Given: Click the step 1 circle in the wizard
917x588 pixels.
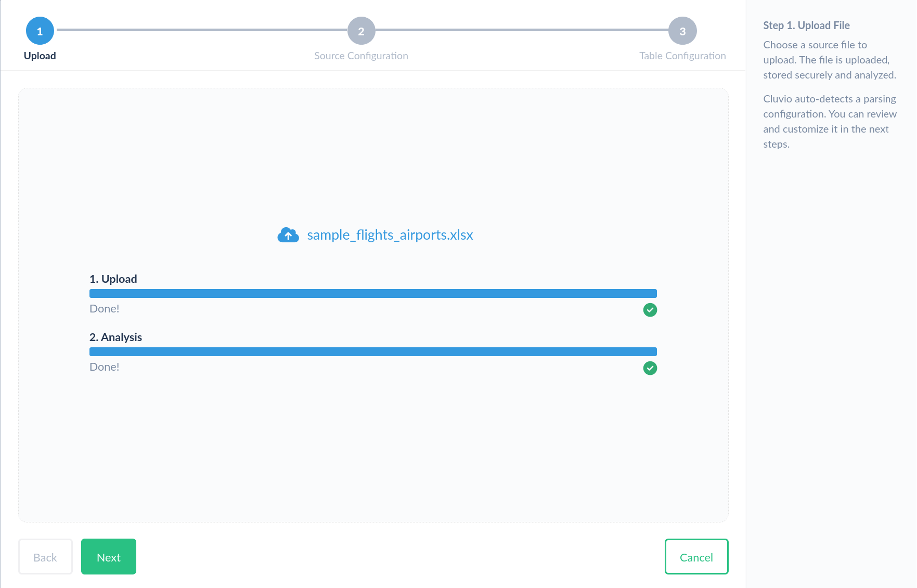Looking at the screenshot, I should (x=40, y=31).
